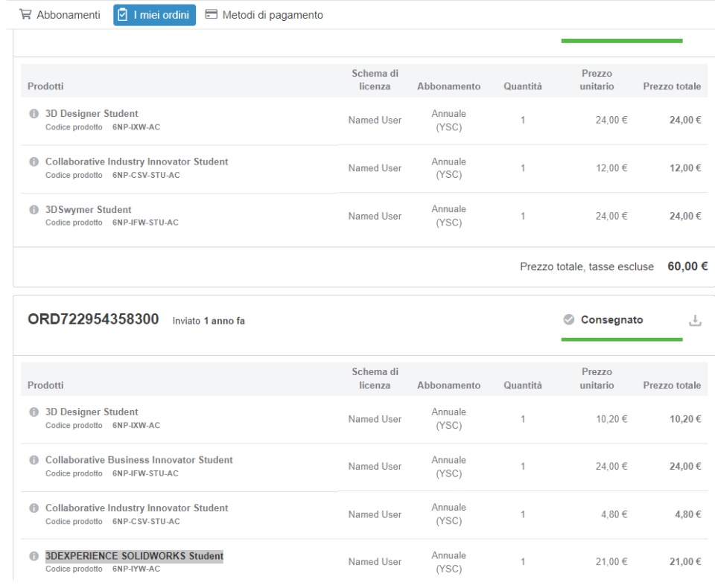Click info icon for 24,00 € 3D Designer Student
The height and width of the screenshot is (588, 715).
tap(34, 114)
